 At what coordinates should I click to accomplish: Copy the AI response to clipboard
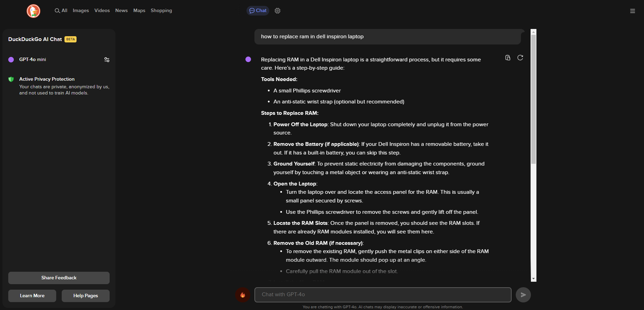tap(507, 58)
